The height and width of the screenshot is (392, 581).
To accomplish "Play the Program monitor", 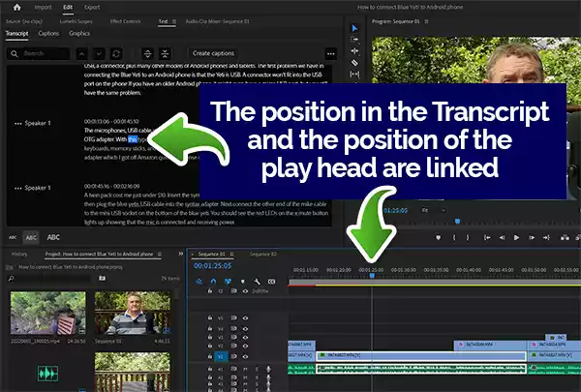I will (516, 238).
